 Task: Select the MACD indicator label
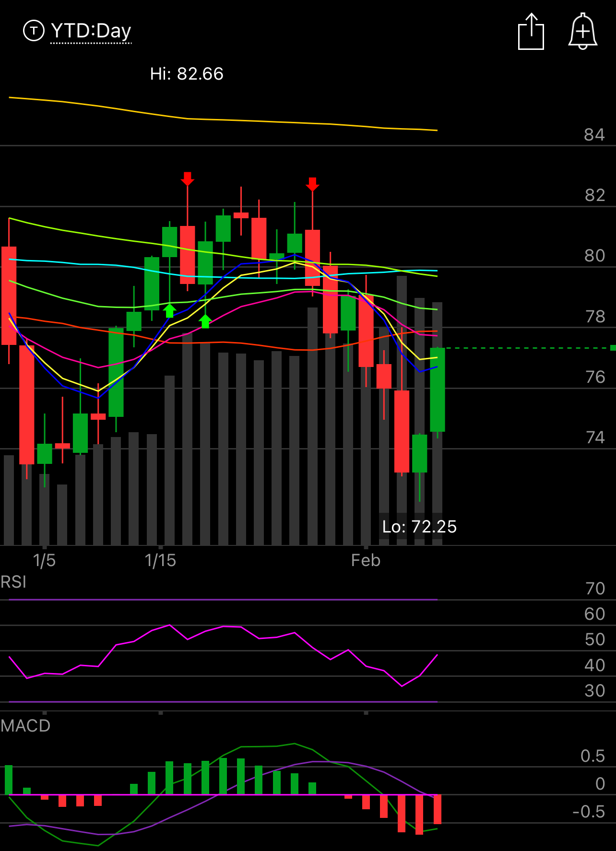click(x=25, y=726)
